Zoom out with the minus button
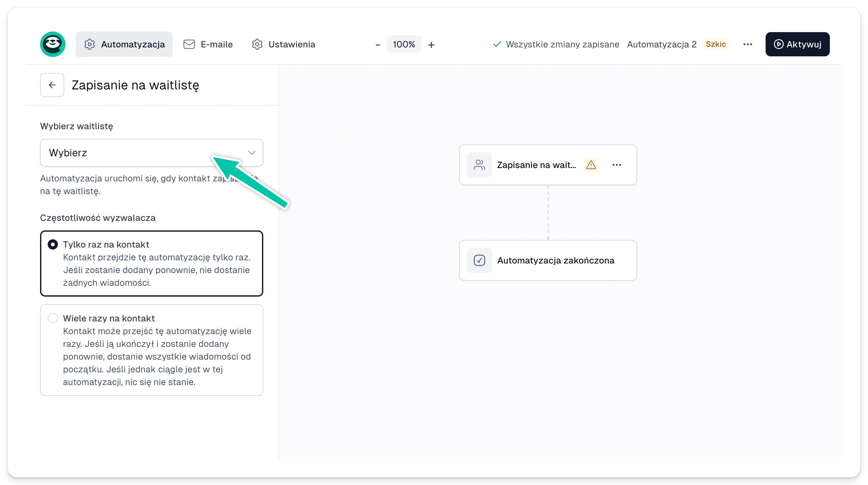The height and width of the screenshot is (485, 868). click(x=378, y=45)
